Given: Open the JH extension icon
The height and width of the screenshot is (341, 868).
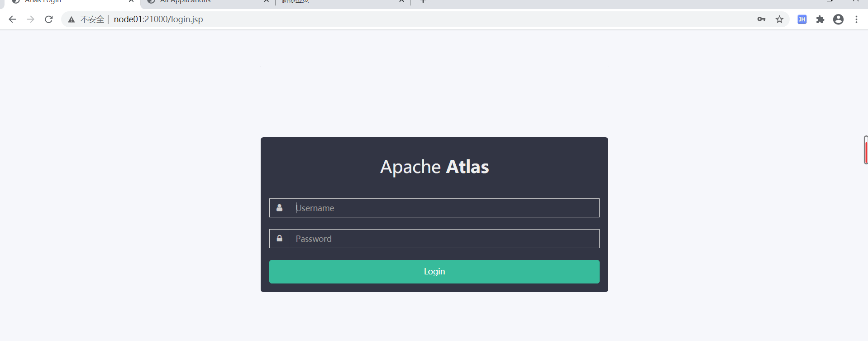Looking at the screenshot, I should [x=802, y=19].
